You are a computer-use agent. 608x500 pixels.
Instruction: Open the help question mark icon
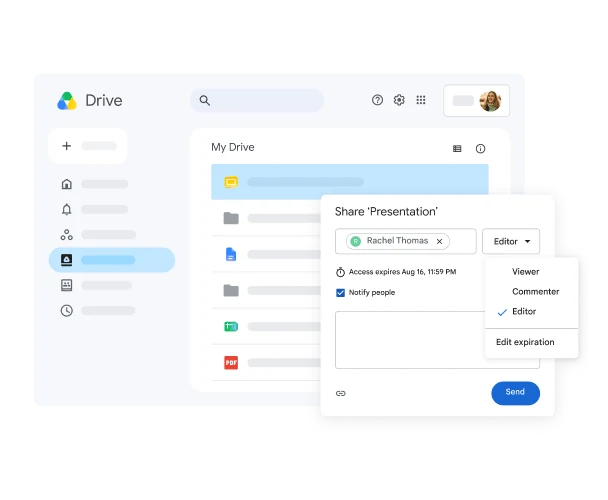tap(377, 100)
